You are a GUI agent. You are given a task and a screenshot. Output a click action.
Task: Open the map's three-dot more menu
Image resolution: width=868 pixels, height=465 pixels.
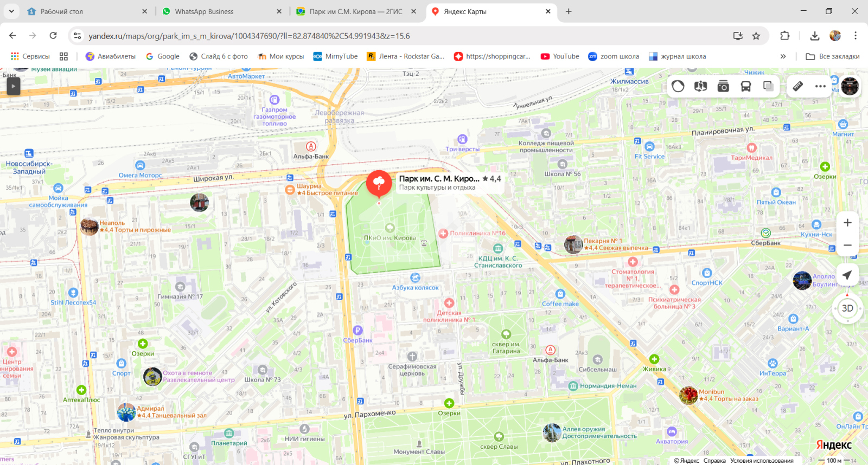(x=820, y=86)
